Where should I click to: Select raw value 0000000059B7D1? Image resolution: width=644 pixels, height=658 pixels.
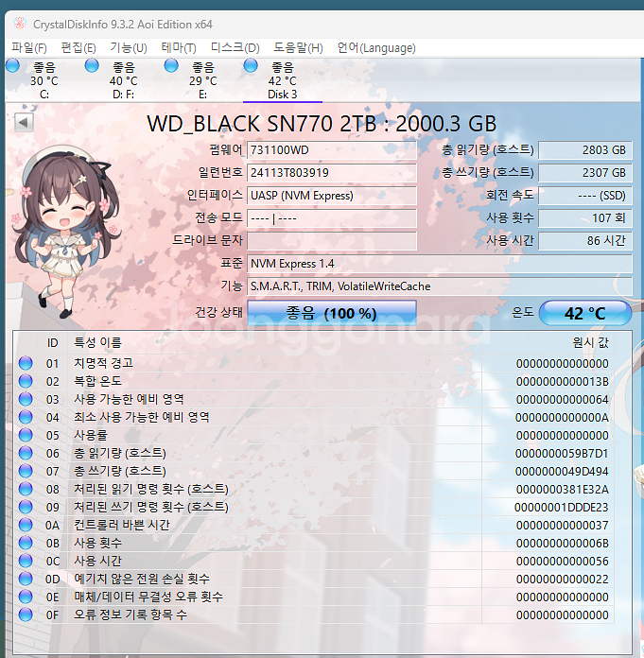tap(562, 453)
